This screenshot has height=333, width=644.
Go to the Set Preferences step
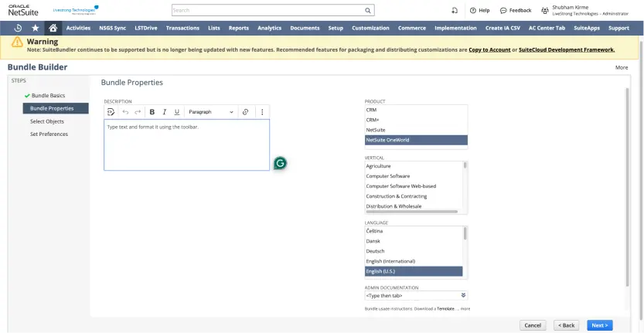[x=49, y=134]
